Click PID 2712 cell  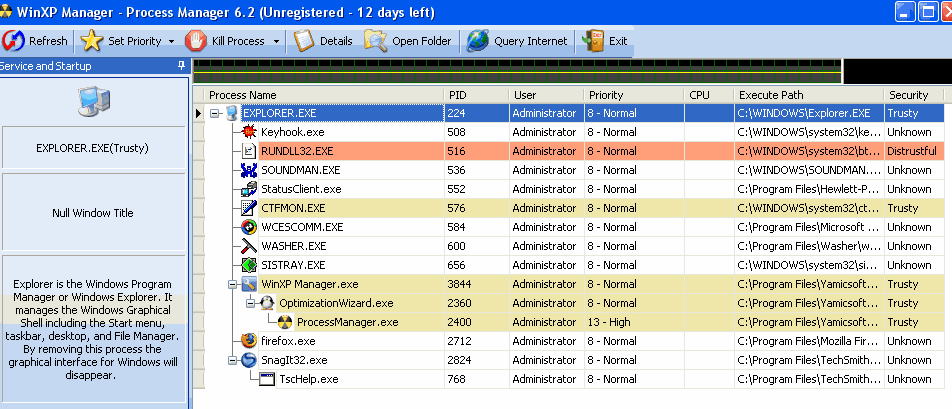(x=477, y=341)
